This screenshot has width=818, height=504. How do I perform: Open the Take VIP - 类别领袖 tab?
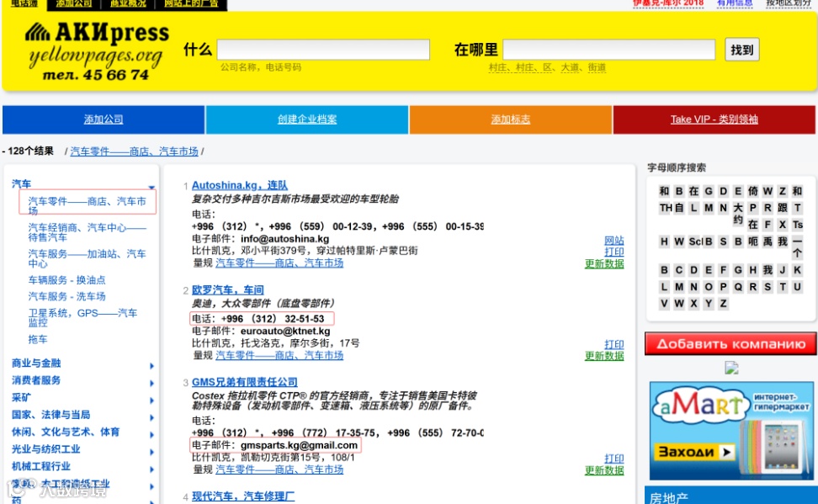coord(714,119)
